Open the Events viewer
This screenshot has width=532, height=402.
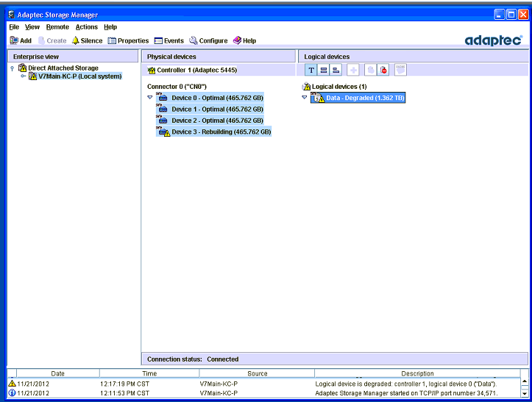(x=169, y=40)
